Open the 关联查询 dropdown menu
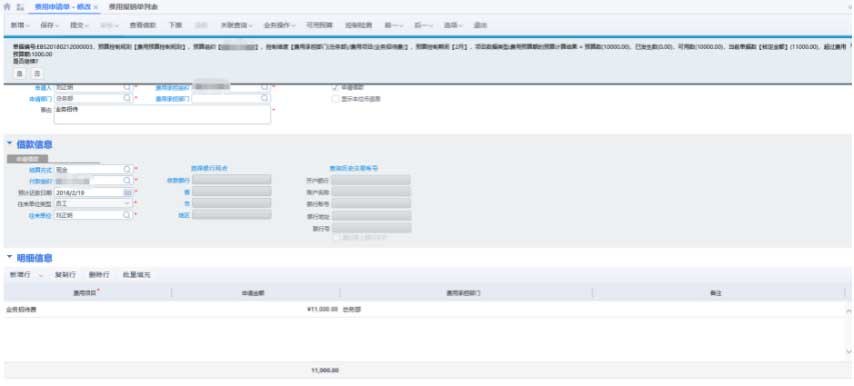The width and height of the screenshot is (854, 386). click(236, 25)
